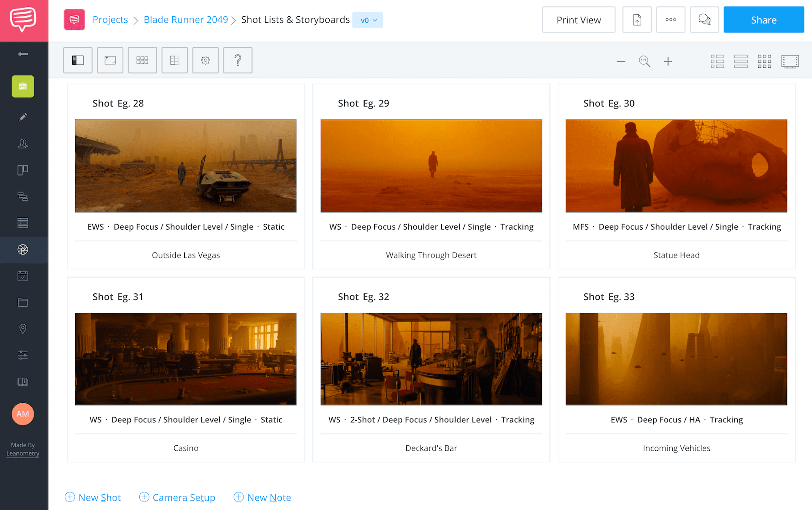Click the 'Shot Eg. 30' title
Screen dimensions: 812x510
point(609,103)
